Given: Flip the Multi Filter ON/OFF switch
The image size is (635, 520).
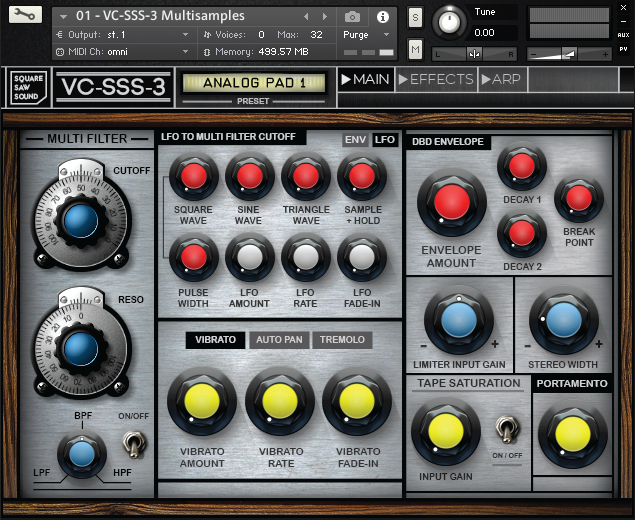Looking at the screenshot, I should pyautogui.click(x=134, y=444).
